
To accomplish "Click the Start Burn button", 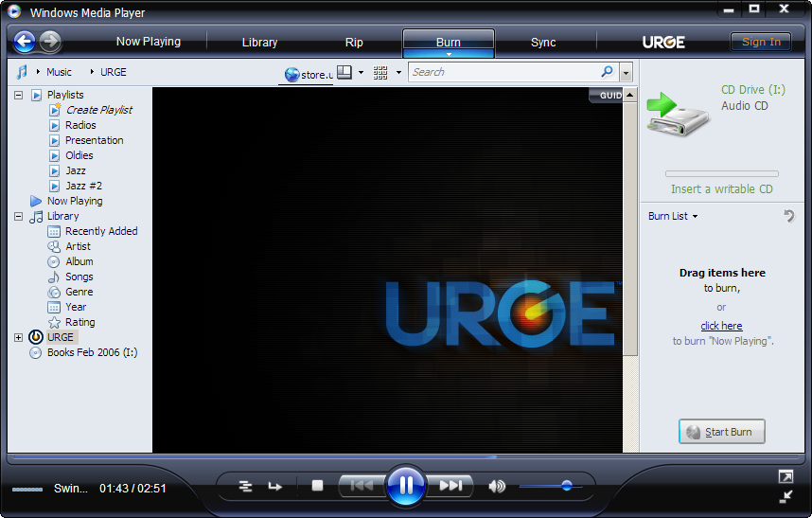I will (721, 432).
